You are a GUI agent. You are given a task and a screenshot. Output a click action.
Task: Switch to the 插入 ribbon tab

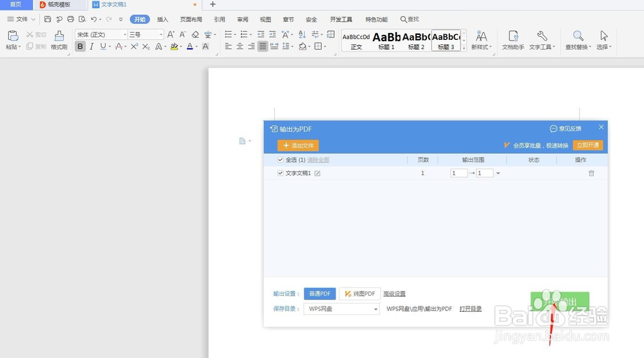(x=163, y=19)
